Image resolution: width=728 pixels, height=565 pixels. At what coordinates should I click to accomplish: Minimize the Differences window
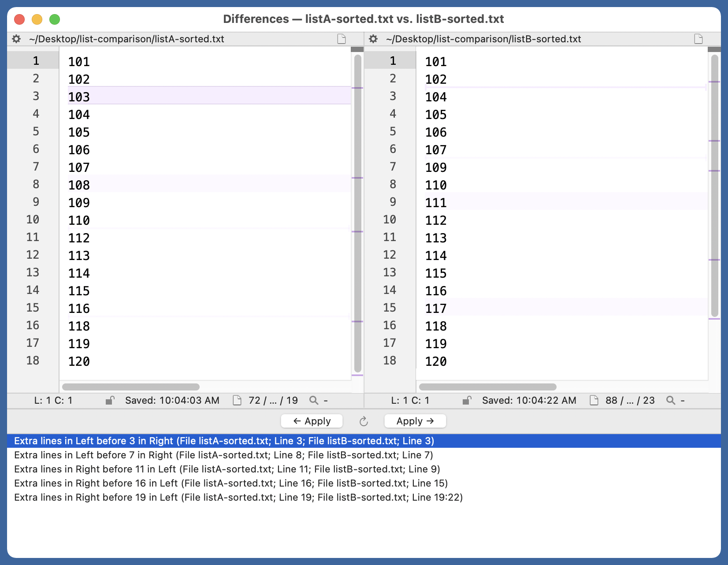37,19
